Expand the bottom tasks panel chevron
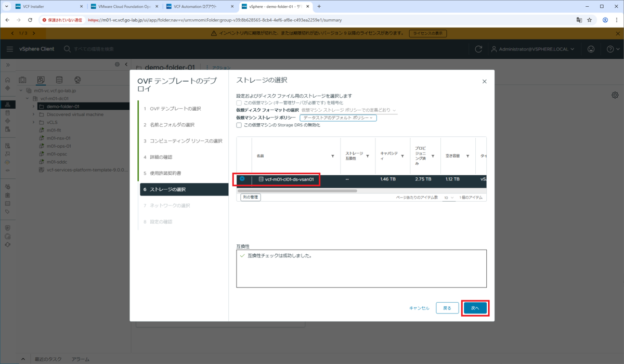Screen dimensions: 624x364 (23, 359)
